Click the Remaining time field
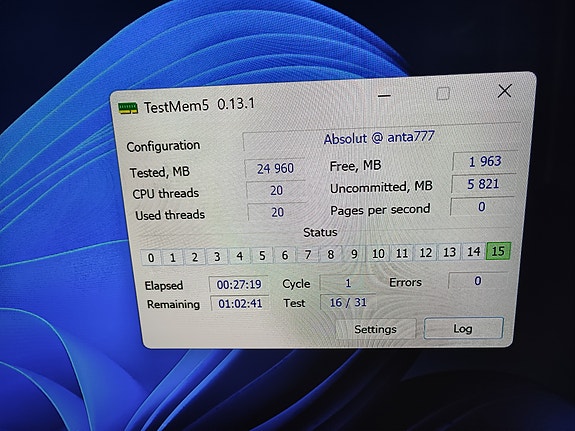Viewport: 575px width, 431px height. coord(240,303)
